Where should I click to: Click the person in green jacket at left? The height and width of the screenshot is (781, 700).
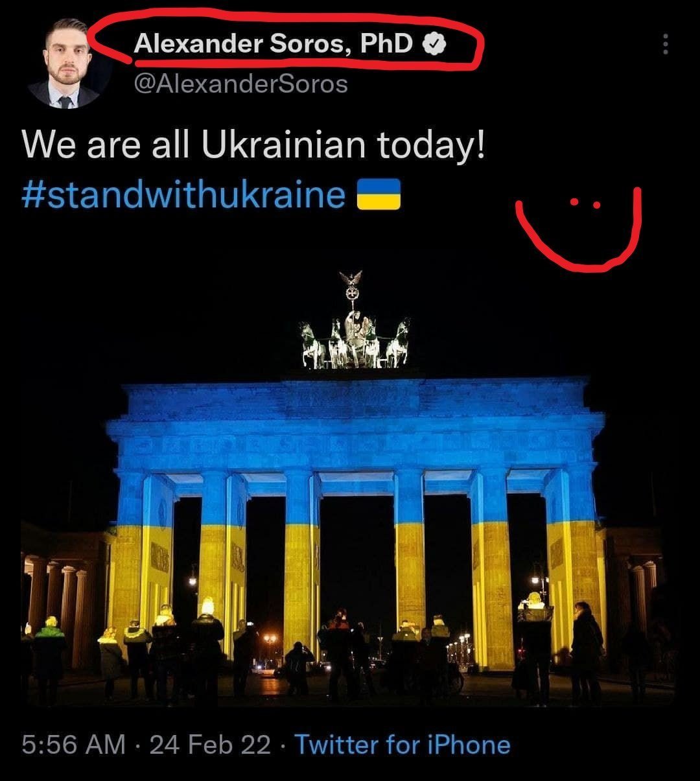tap(49, 658)
